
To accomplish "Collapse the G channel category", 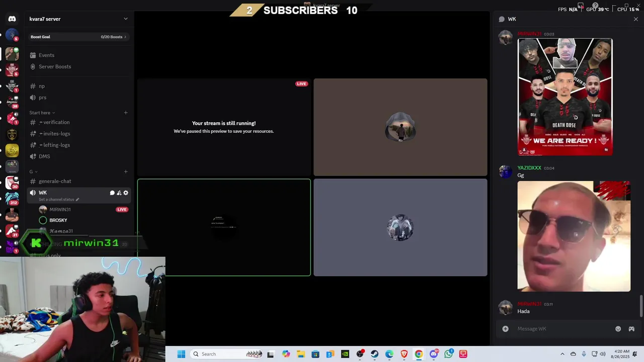I will pyautogui.click(x=33, y=171).
